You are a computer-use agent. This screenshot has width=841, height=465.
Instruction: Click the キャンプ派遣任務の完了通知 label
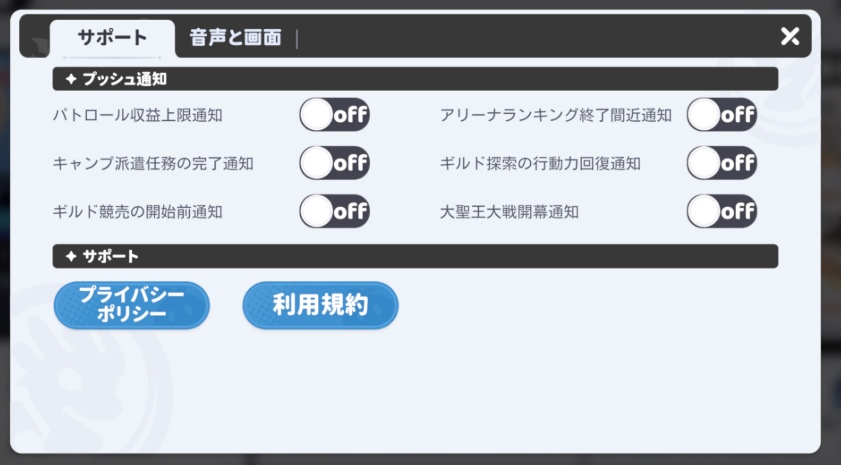click(153, 163)
